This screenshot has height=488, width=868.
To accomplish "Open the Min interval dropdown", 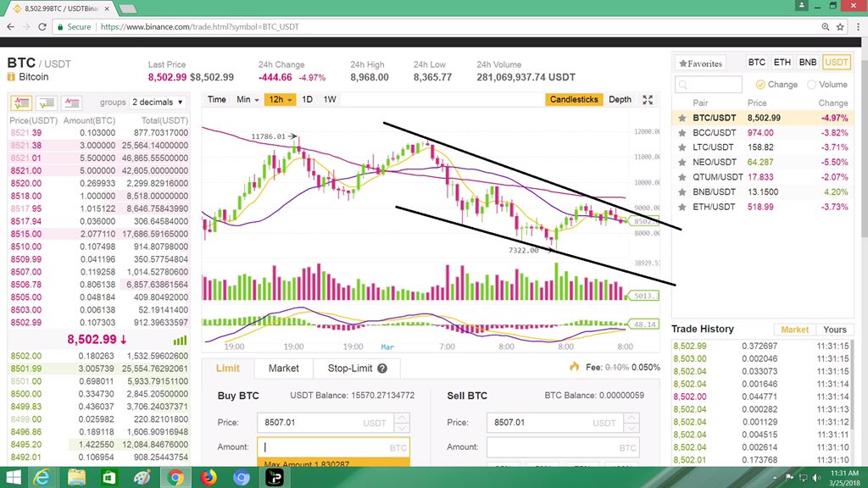I will point(248,100).
